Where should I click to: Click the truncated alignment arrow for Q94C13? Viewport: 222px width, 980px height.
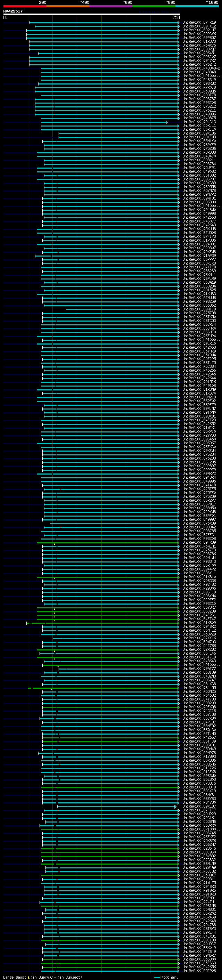[x=166, y=122]
